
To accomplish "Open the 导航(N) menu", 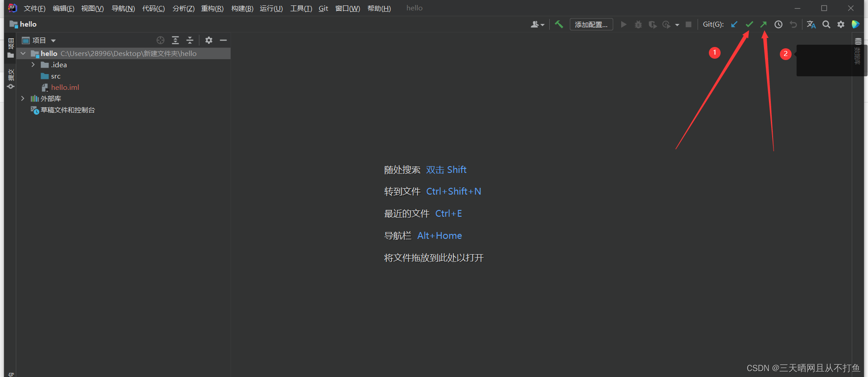I will [x=123, y=8].
